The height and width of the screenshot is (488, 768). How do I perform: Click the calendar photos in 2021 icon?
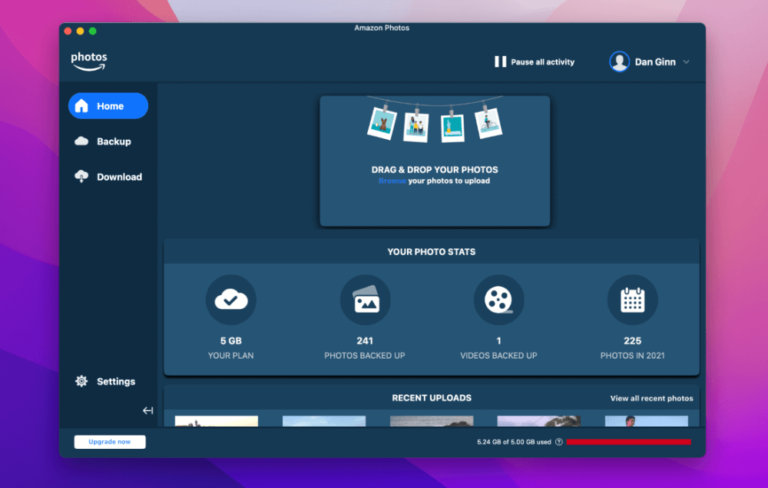point(632,300)
